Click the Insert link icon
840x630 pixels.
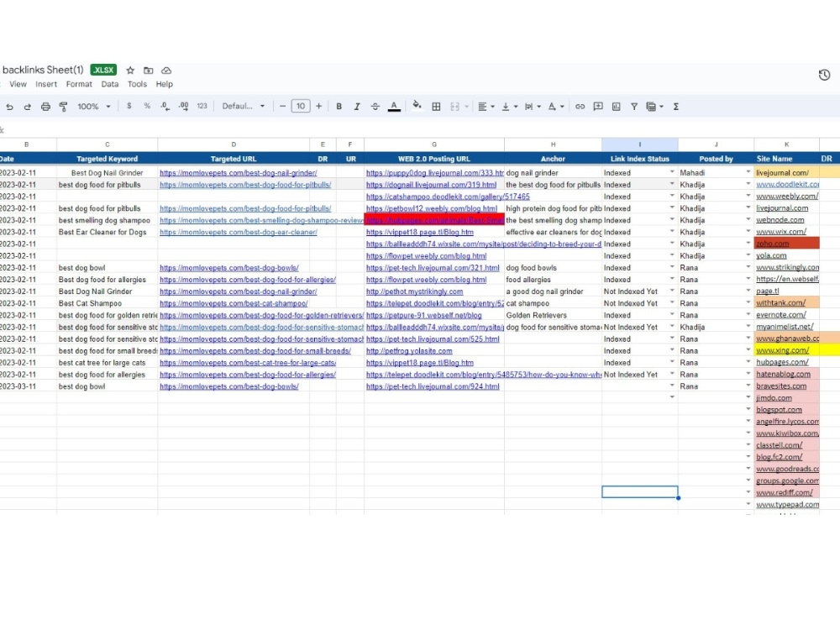click(580, 107)
